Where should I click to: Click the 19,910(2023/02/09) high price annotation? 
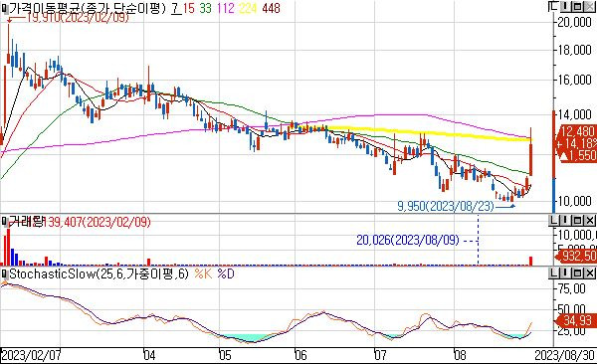click(78, 18)
